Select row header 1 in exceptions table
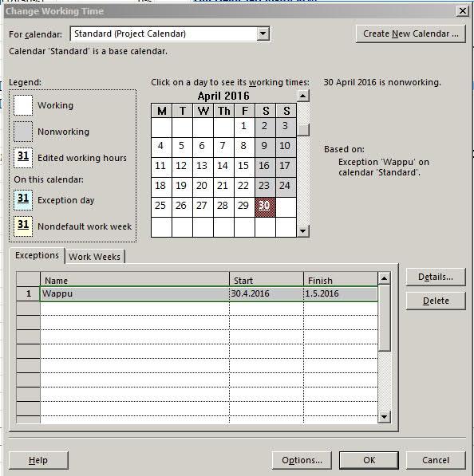 coord(28,294)
